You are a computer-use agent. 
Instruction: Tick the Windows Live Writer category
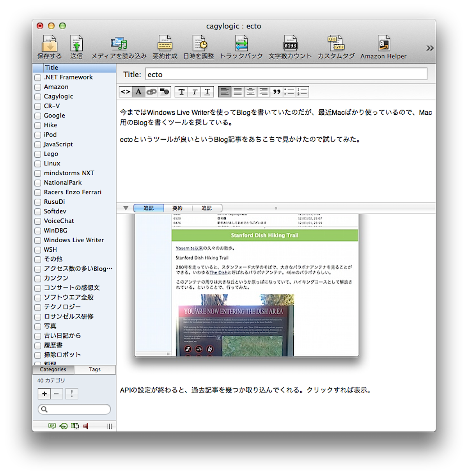click(x=38, y=240)
